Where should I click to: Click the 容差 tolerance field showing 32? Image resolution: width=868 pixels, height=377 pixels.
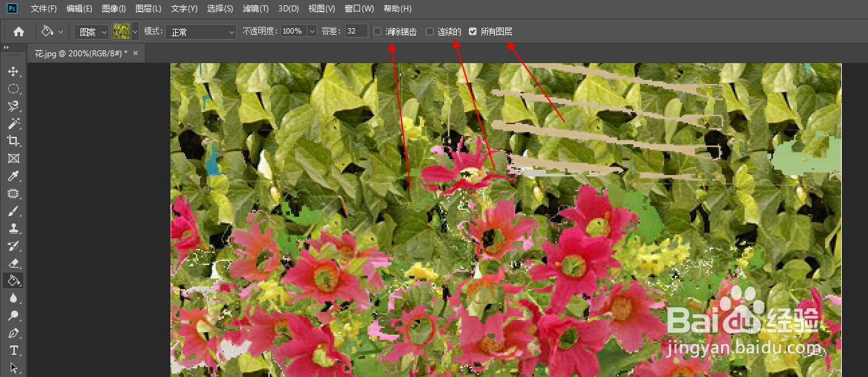coord(356,31)
